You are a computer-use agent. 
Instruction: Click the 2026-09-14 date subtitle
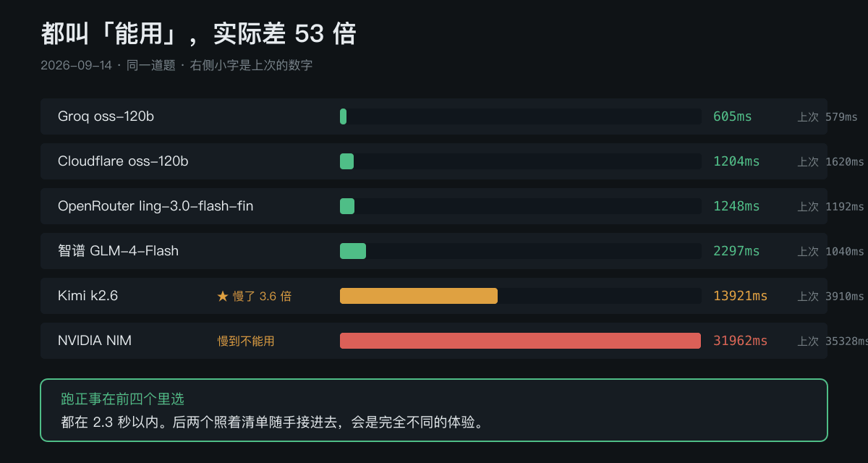pyautogui.click(x=76, y=65)
